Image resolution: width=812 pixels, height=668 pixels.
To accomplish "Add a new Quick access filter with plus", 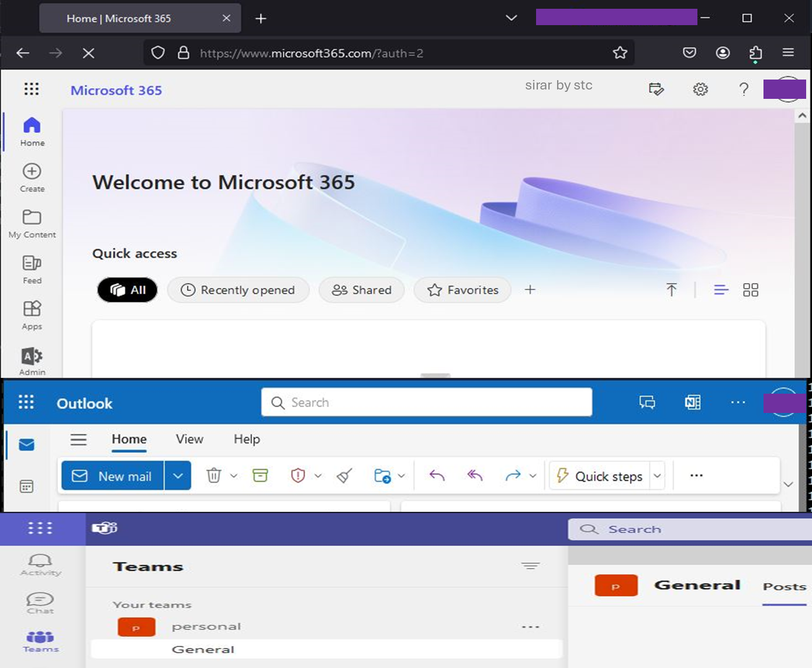I will click(x=530, y=290).
